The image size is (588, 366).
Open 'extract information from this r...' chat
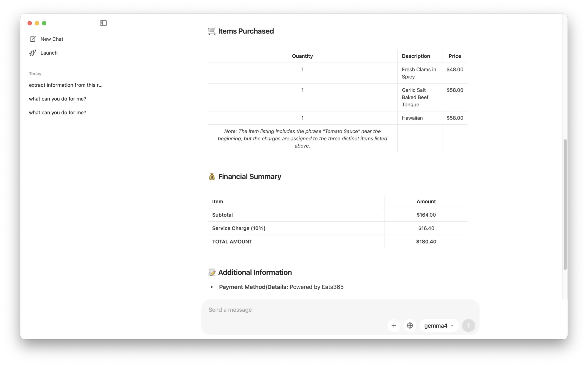pos(66,85)
